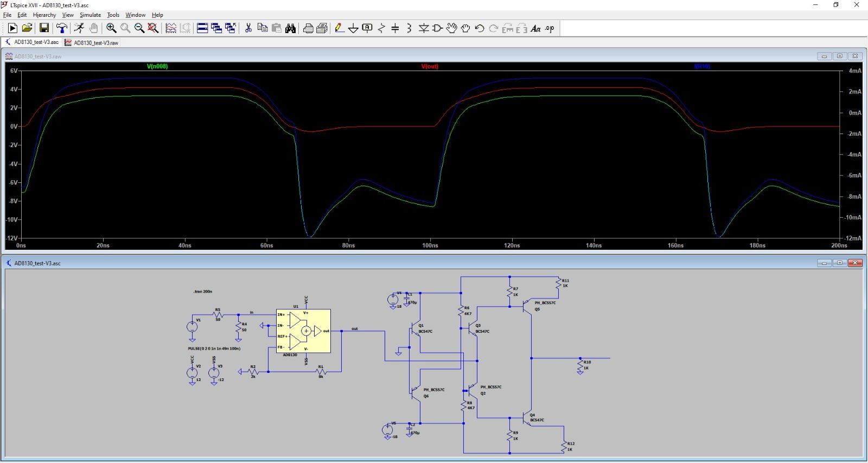
Task: Add a SPICE directive with .op icon
Action: (550, 28)
